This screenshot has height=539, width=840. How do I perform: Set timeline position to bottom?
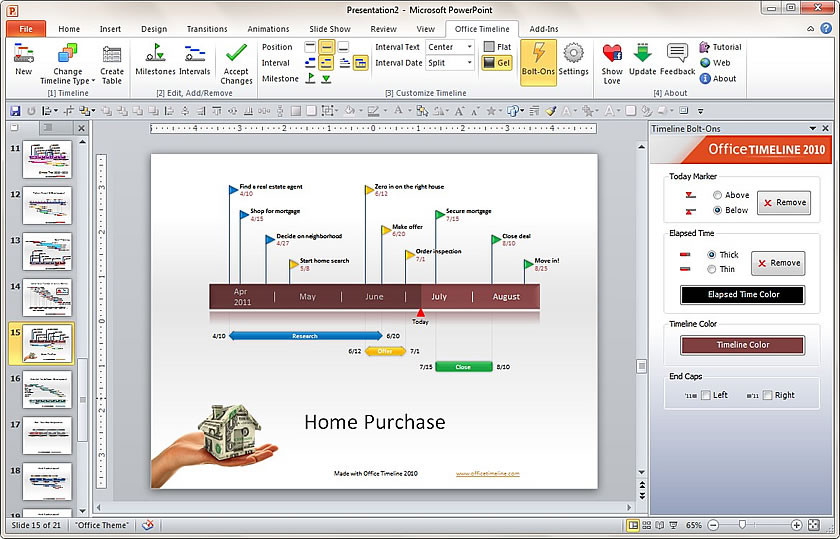coord(343,47)
